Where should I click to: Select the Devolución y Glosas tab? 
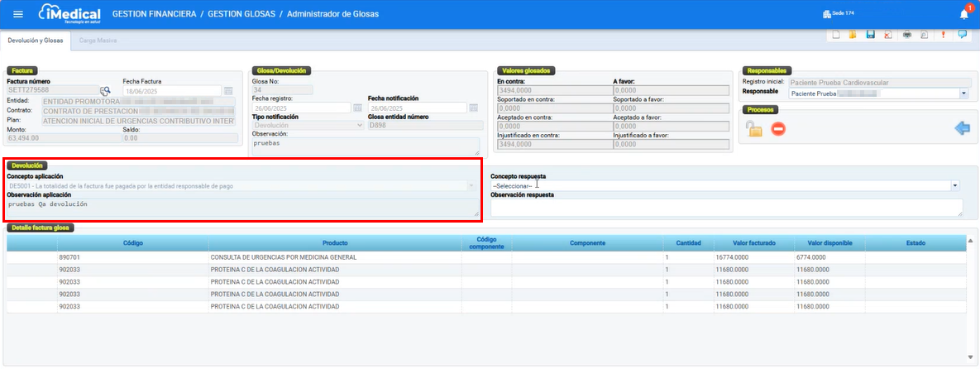[35, 40]
